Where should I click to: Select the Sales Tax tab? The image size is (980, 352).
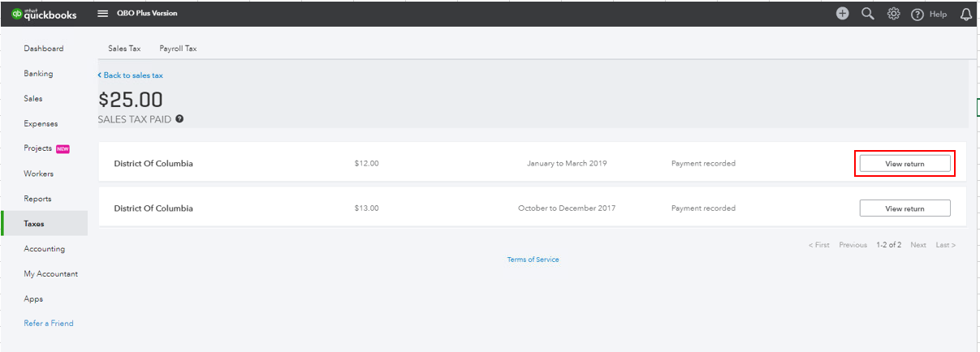(124, 49)
